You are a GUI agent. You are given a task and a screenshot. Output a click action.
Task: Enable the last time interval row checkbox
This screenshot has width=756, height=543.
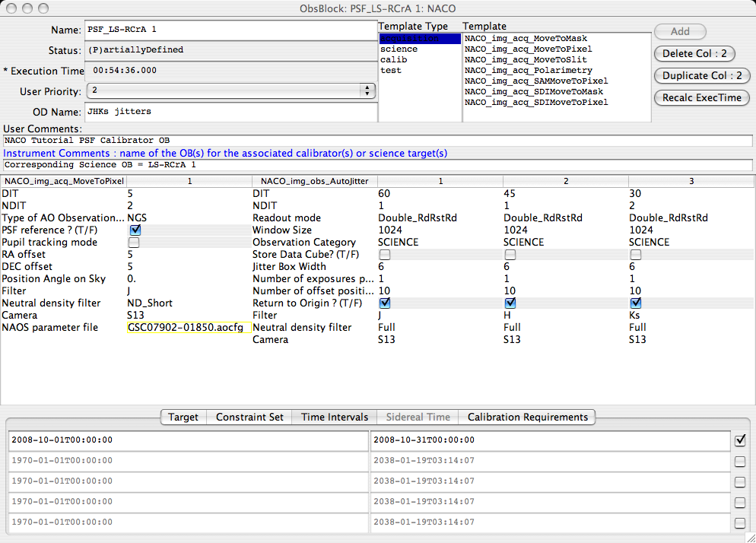pyautogui.click(x=740, y=522)
